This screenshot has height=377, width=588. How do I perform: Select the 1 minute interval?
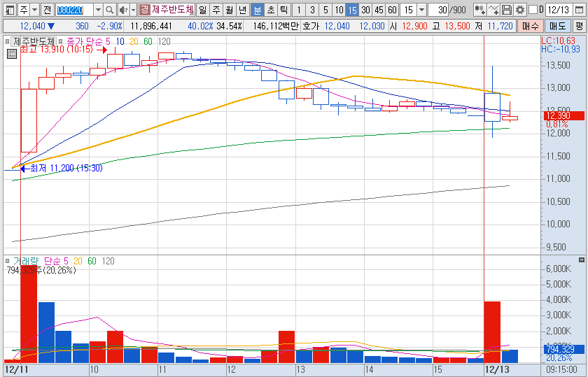tap(299, 10)
